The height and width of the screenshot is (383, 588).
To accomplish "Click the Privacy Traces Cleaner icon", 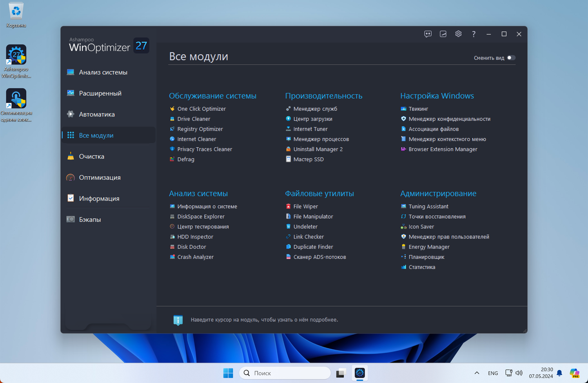I will [172, 149].
